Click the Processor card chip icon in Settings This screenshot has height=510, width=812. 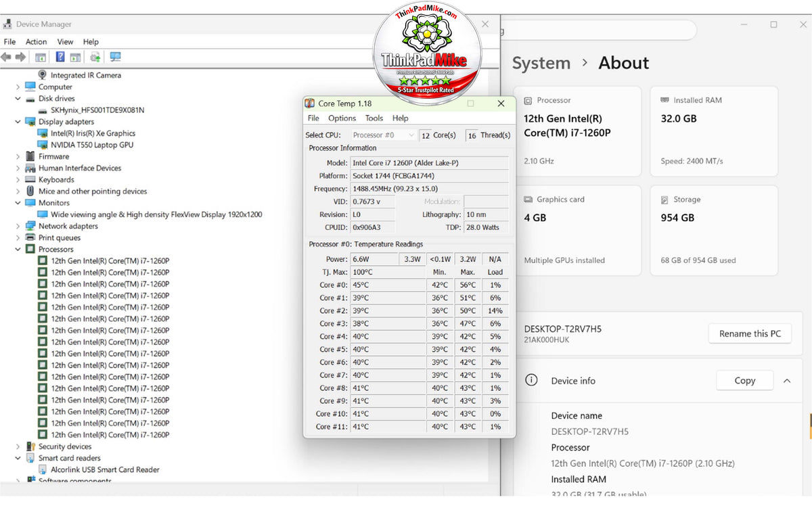528,100
